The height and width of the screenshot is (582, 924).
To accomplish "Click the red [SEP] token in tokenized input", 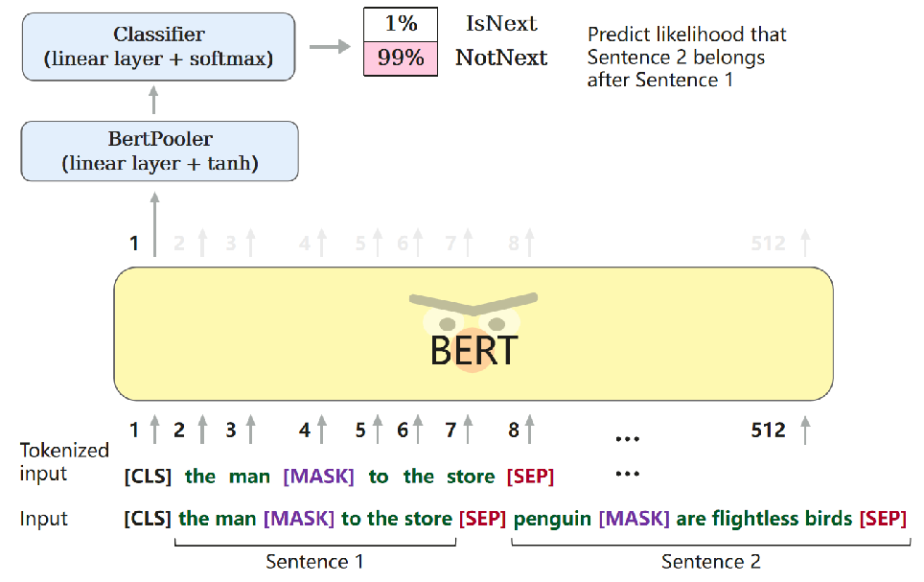I will (530, 476).
